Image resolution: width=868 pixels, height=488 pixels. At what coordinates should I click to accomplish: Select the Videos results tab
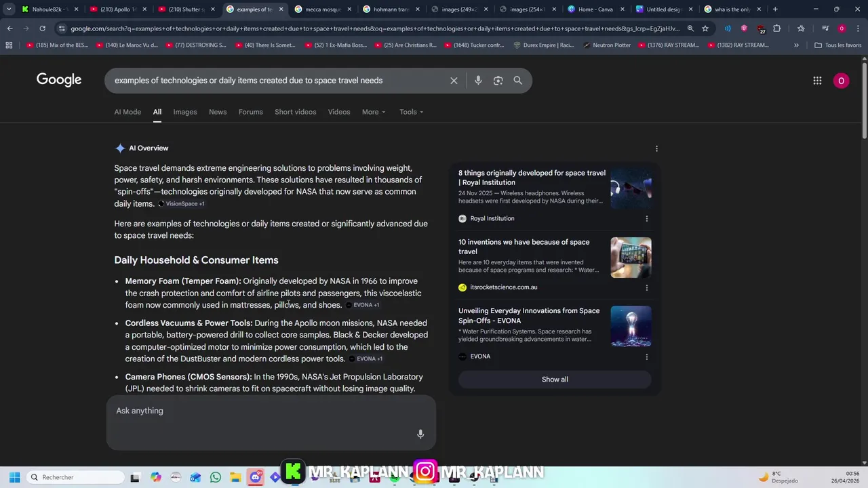click(339, 112)
